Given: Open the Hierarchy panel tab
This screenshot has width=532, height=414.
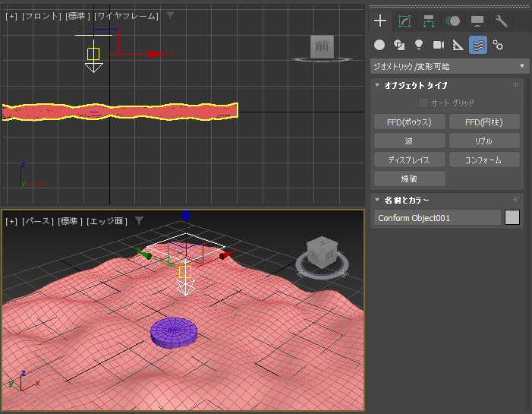Looking at the screenshot, I should pos(429,21).
